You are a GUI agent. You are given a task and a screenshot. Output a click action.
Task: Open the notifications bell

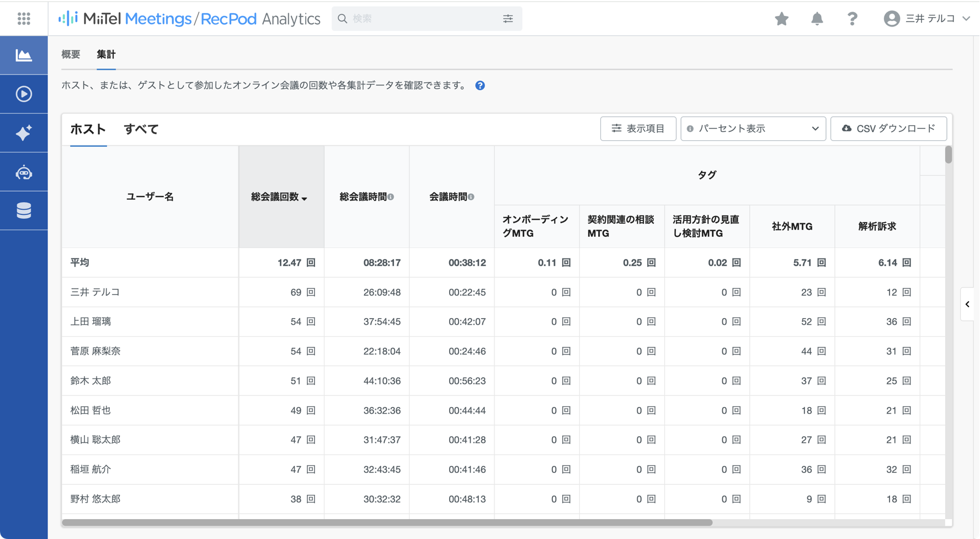(x=817, y=19)
